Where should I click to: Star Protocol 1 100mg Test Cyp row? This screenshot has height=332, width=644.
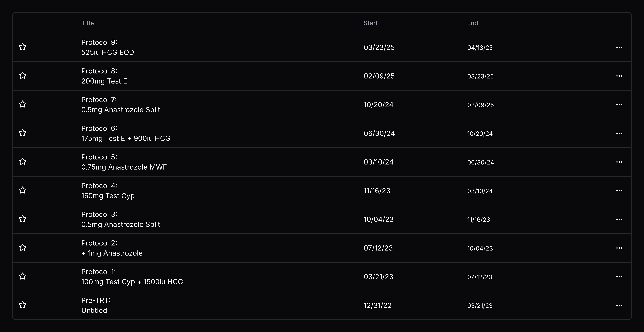(23, 276)
